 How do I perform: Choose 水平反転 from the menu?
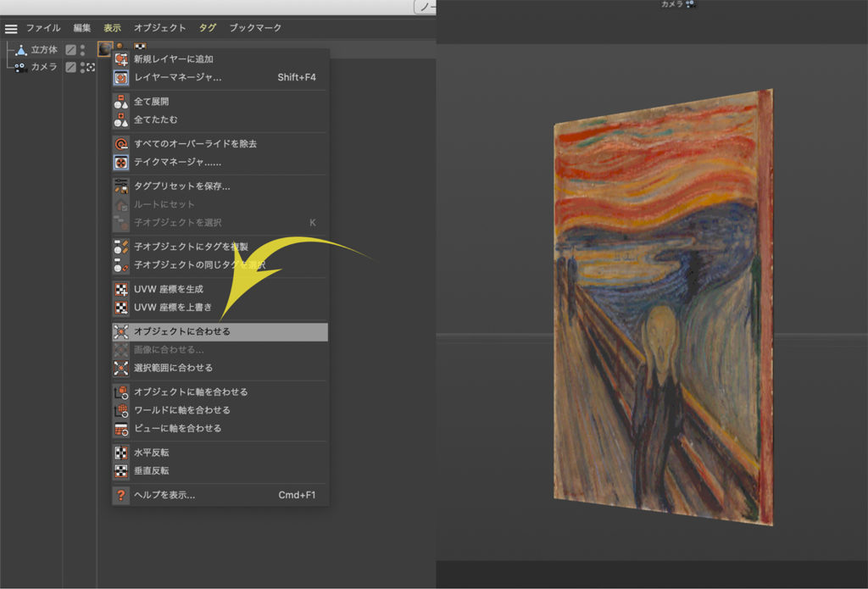(x=220, y=453)
